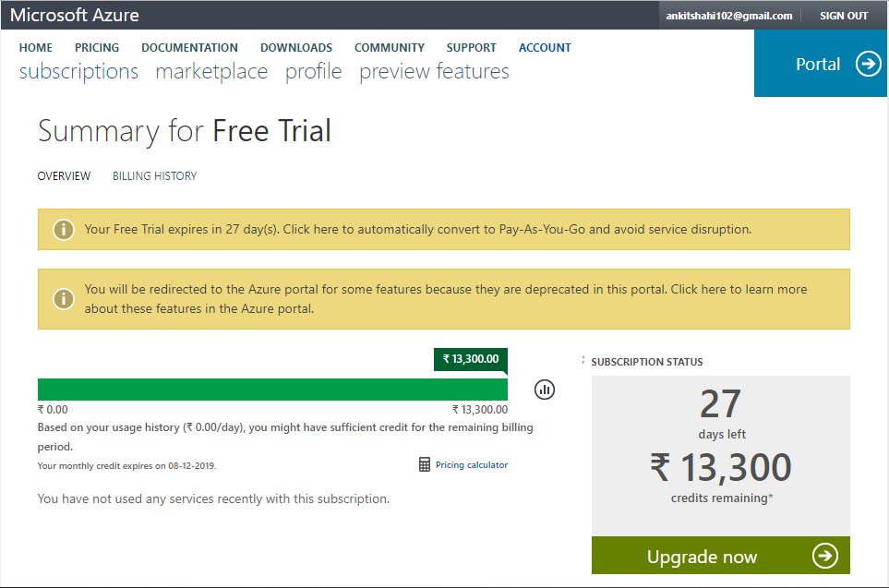Screen dimensions: 889x588
Task: Click the ₹ 13,300.00 label under the bar
Action: [x=480, y=410]
